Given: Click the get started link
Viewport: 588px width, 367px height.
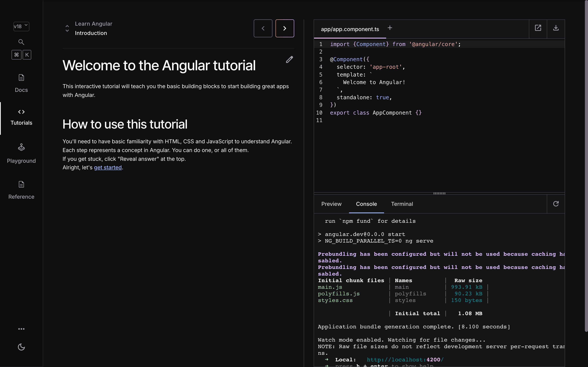Looking at the screenshot, I should pyautogui.click(x=108, y=167).
